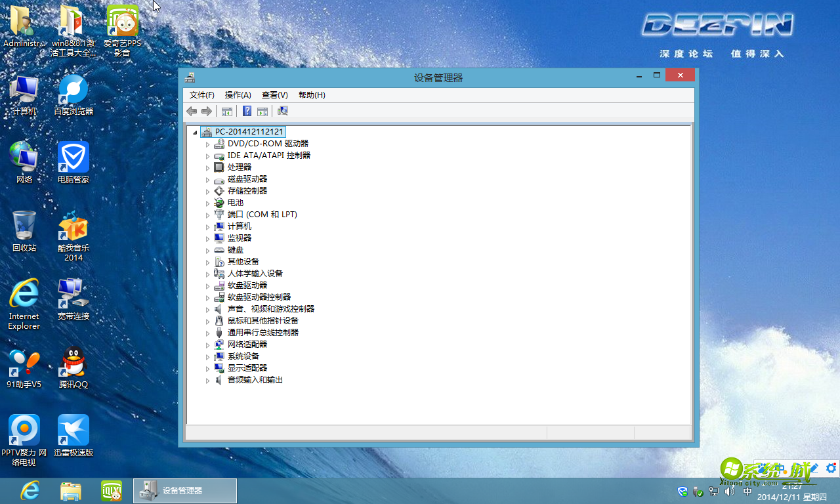Click the Forward navigation arrow

click(x=206, y=111)
